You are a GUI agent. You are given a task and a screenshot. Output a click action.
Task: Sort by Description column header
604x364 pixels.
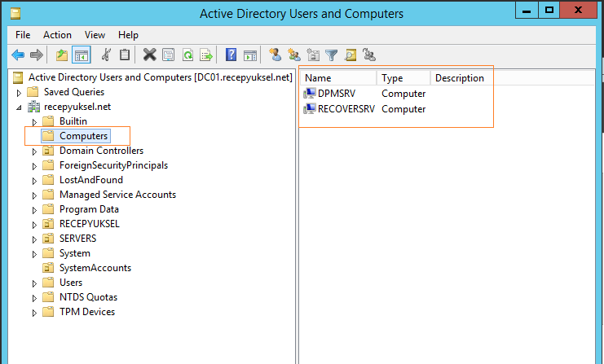(x=461, y=77)
